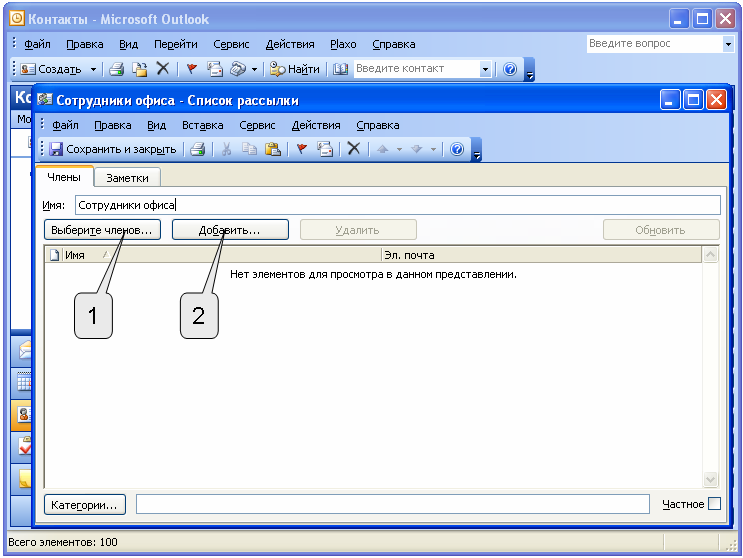This screenshot has width=743, height=558.
Task: Click New Message to Contact icon in main toolbar
Action: pyautogui.click(x=215, y=69)
